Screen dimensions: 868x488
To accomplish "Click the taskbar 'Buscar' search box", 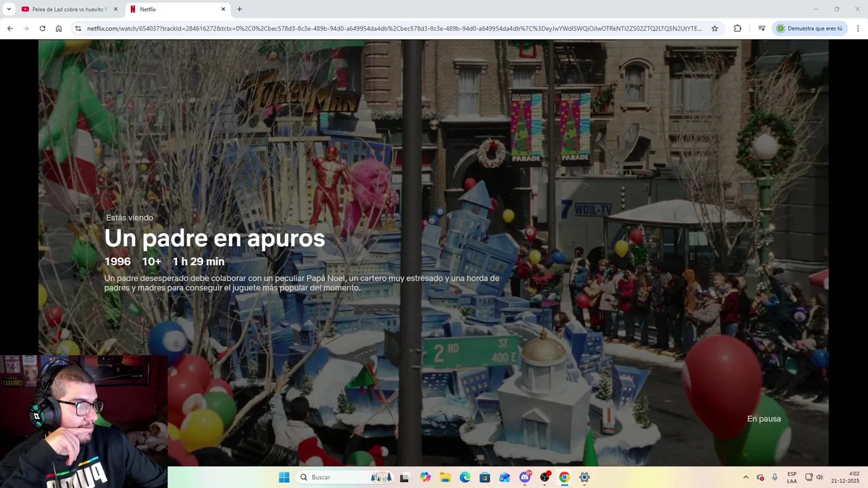I will (345, 477).
